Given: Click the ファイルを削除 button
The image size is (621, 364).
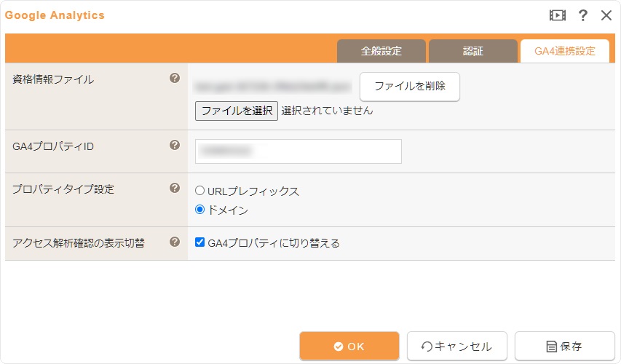Looking at the screenshot, I should [410, 87].
